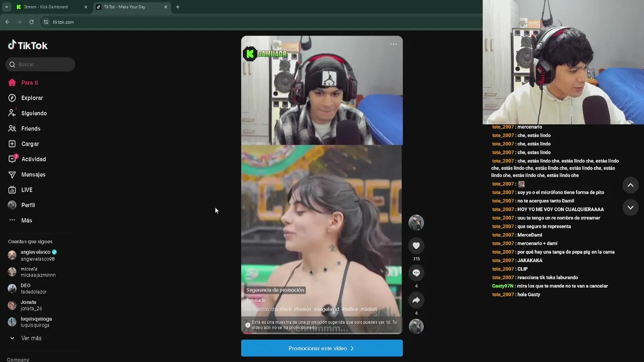Viewport: 644px width, 362px height.
Task: Close the TikTok browser tab
Action: [x=166, y=7]
